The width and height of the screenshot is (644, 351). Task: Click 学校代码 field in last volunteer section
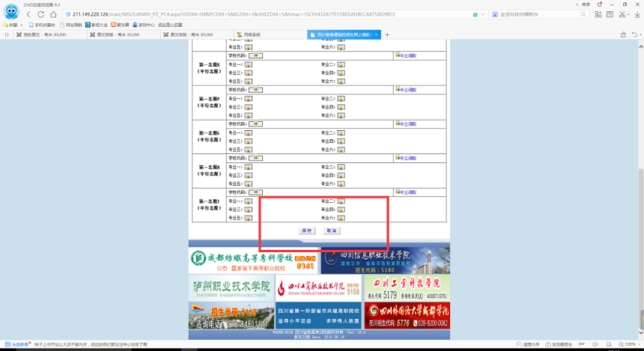click(255, 192)
